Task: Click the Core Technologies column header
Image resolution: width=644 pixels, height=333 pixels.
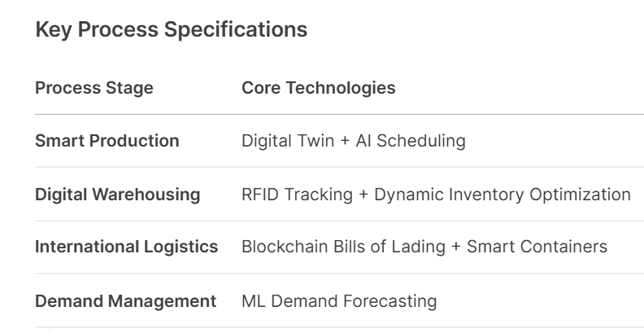Action: [319, 87]
